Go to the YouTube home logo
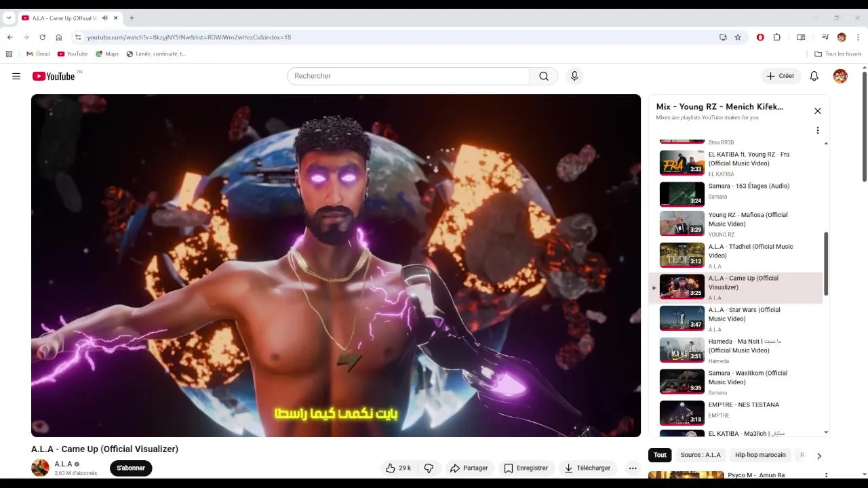 click(54, 76)
